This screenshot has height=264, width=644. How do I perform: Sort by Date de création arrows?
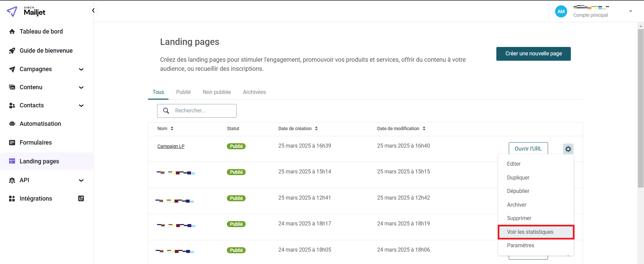click(x=316, y=128)
